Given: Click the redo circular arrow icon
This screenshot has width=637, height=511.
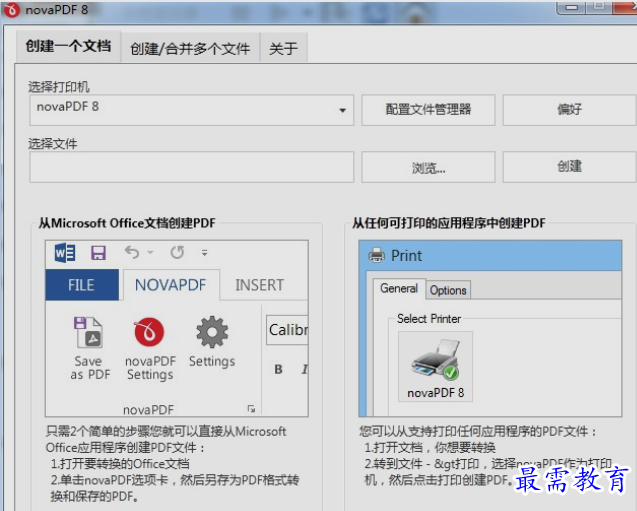Looking at the screenshot, I should click(177, 252).
